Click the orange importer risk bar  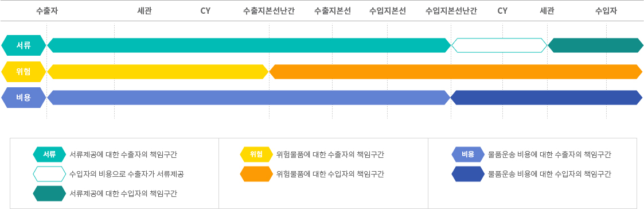coord(455,72)
